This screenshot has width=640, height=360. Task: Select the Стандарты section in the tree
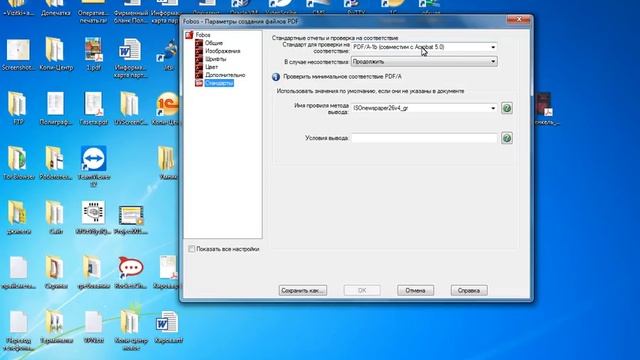click(219, 83)
